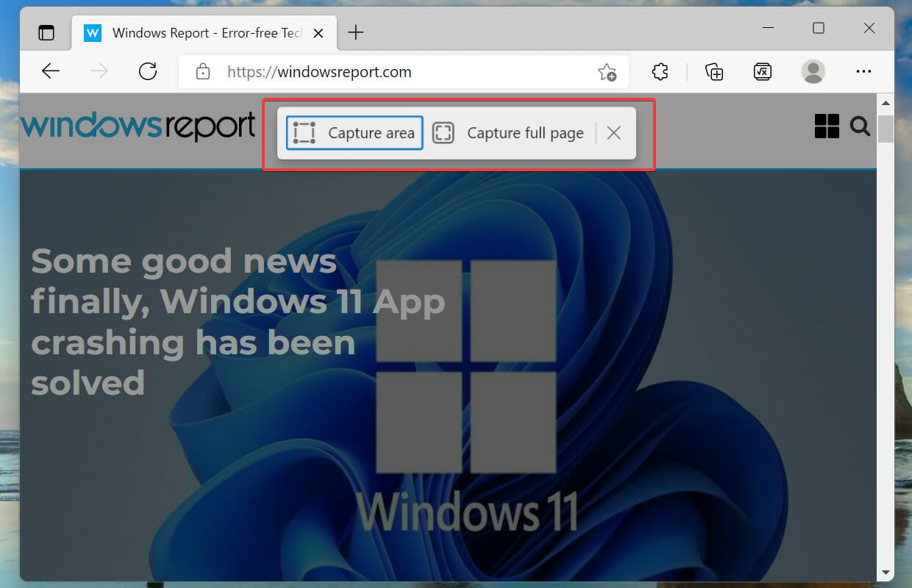The width and height of the screenshot is (912, 588).
Task: Click the Windows Report logo
Action: coord(138,126)
